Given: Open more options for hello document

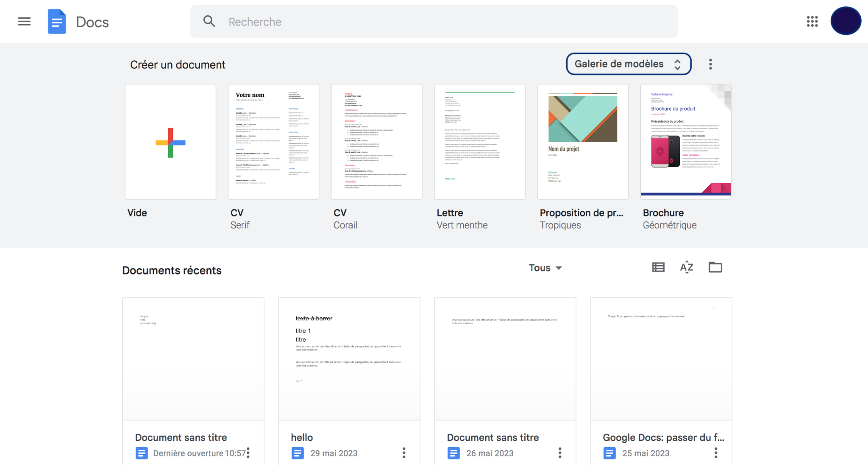Looking at the screenshot, I should [x=404, y=453].
